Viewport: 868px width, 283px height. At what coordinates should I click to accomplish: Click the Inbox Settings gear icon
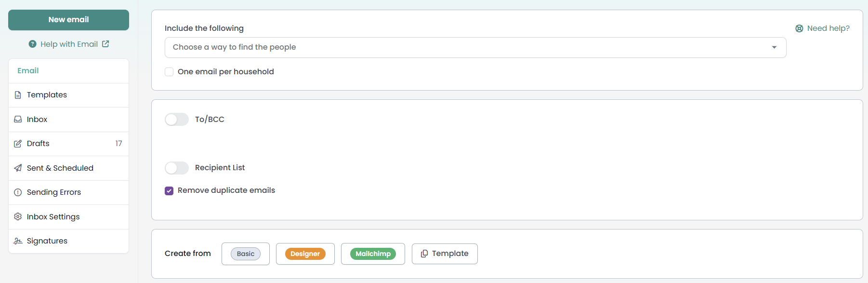(x=18, y=216)
